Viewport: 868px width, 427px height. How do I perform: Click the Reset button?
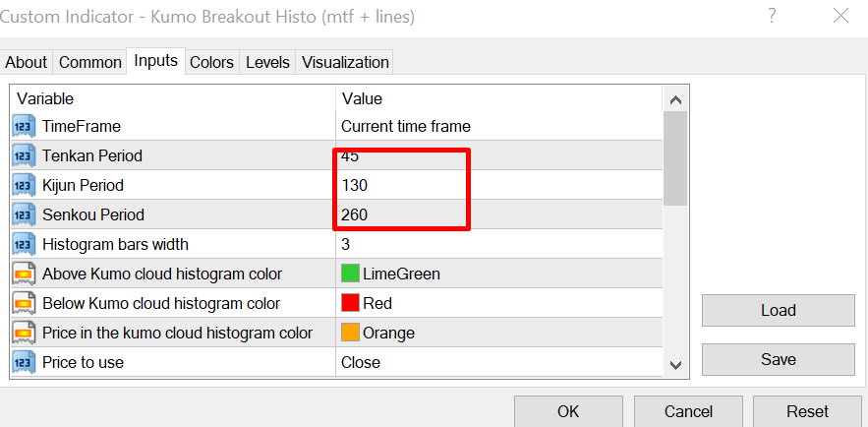[807, 411]
